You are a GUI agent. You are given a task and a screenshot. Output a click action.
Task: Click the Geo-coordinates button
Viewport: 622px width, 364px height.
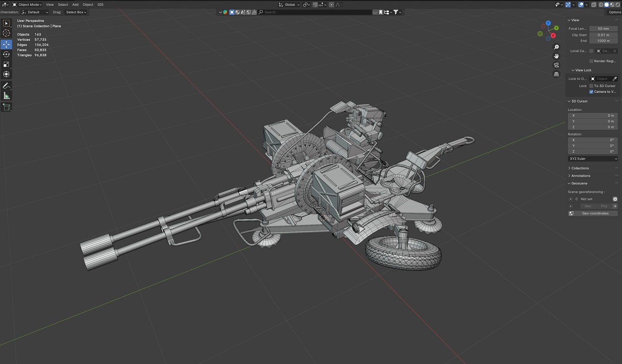[x=593, y=214]
